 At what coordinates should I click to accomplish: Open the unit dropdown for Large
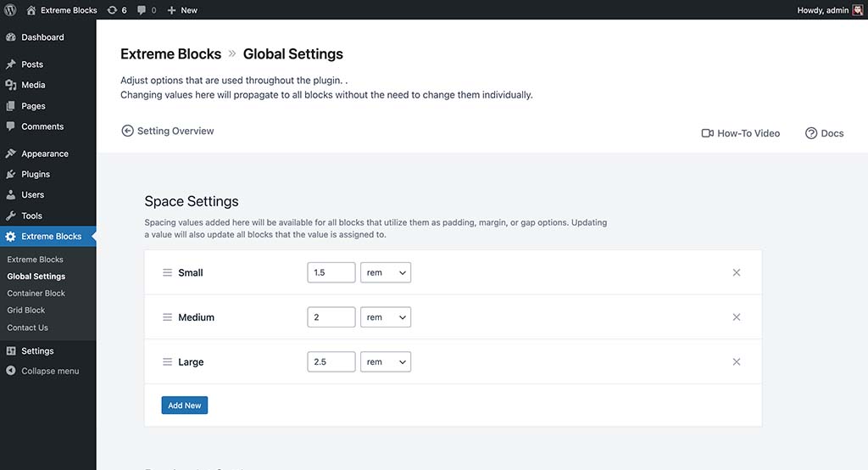[x=386, y=362]
